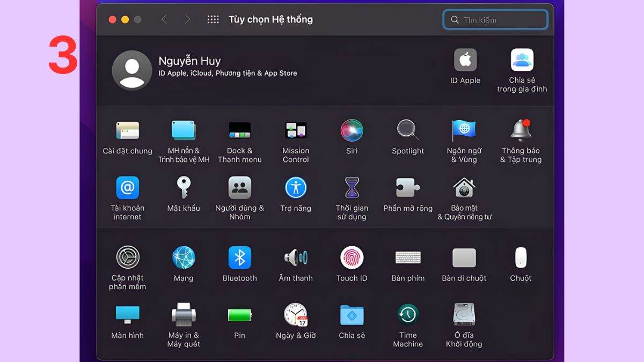Screen dimensions: 644x362
Task: Open the Mạng (Network) pane
Action: (x=184, y=258)
